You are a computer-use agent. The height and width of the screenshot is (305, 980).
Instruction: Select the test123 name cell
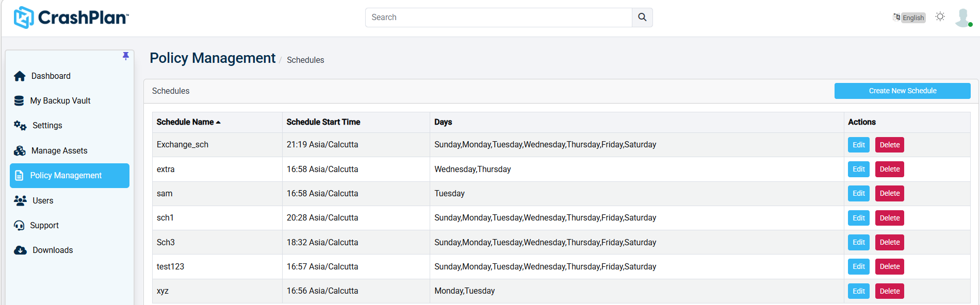217,266
